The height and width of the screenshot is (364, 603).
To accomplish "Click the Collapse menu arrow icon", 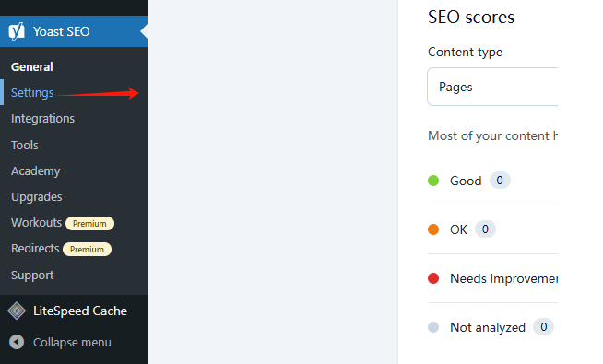I will point(17,342).
